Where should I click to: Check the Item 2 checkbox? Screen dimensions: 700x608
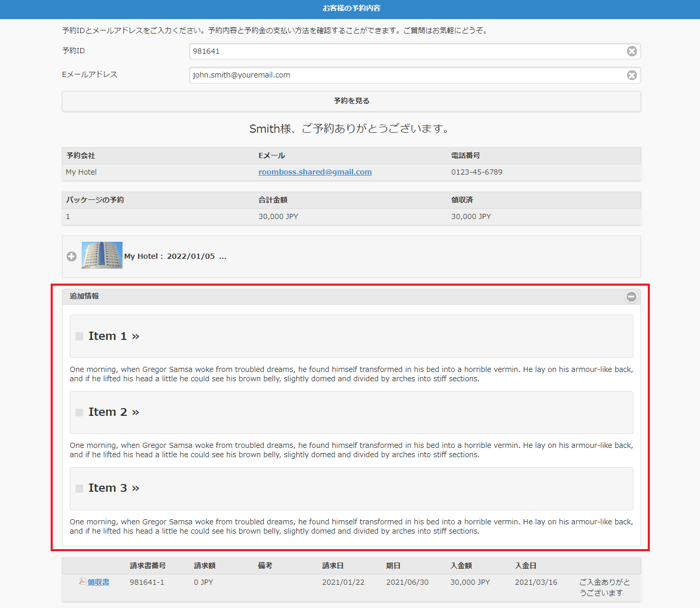[79, 412]
